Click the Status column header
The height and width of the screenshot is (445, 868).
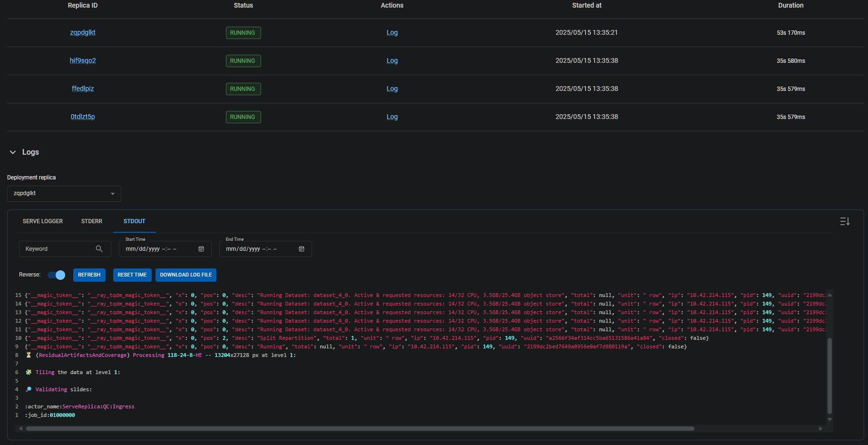tap(243, 5)
